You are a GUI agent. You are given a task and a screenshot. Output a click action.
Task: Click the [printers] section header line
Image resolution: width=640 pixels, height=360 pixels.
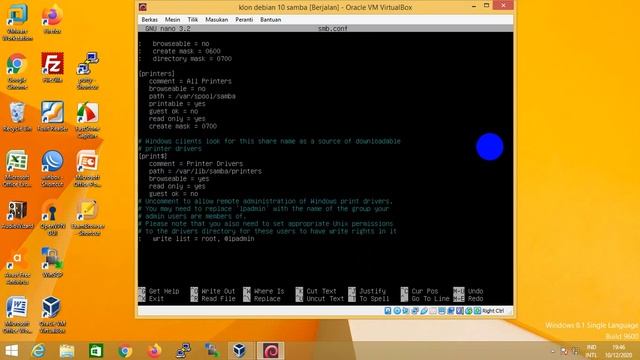tap(156, 74)
